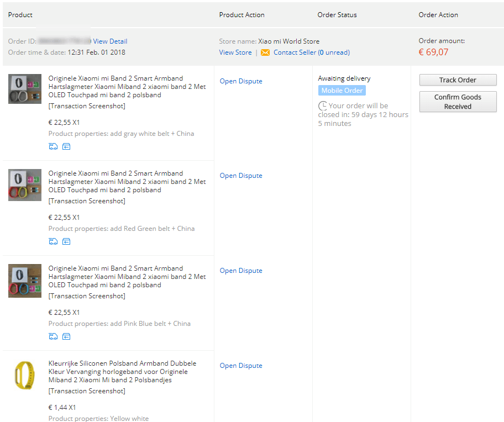The height and width of the screenshot is (422, 504).
Task: Click the envelope icon beside Contact Seller
Action: 265,52
